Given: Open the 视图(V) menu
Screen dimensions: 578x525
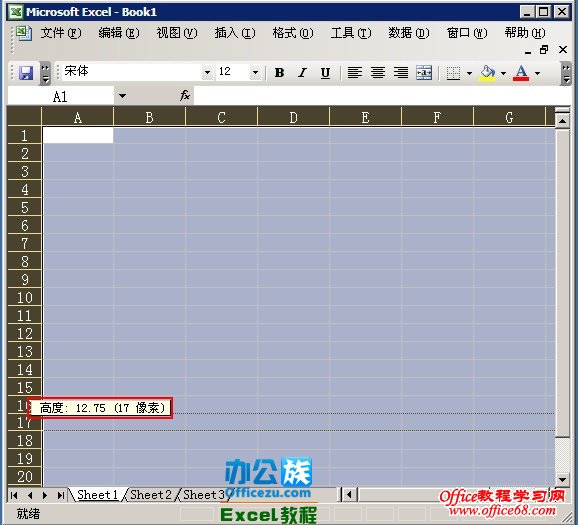Looking at the screenshot, I should point(177,33).
